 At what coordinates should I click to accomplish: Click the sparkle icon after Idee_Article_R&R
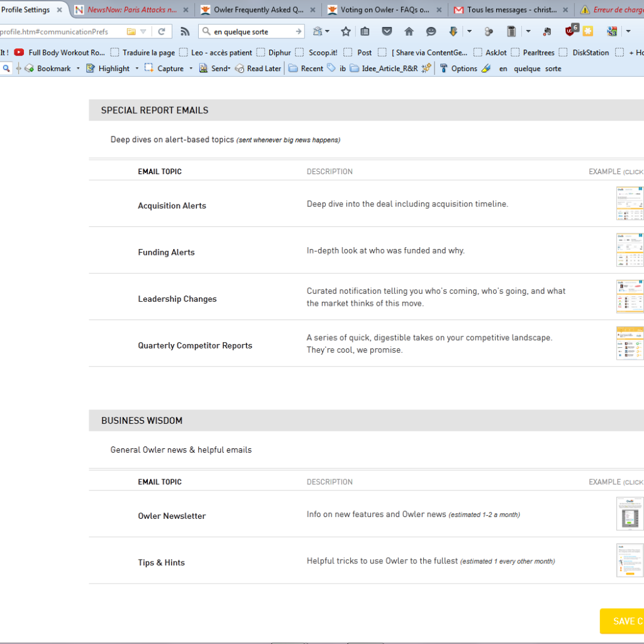[x=426, y=68]
